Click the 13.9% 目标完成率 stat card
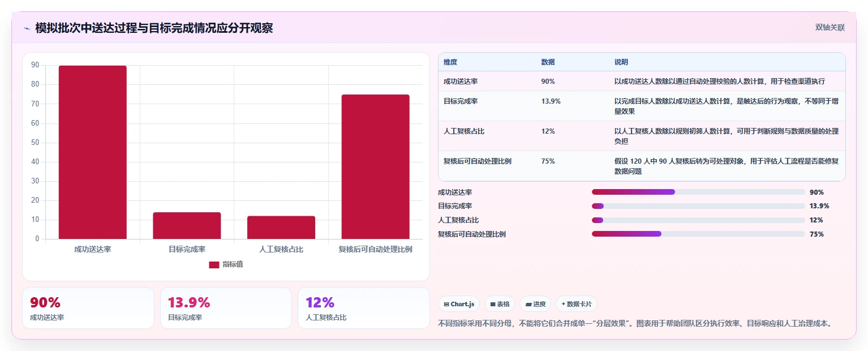Screen dimensions: 868x351 coord(226,308)
